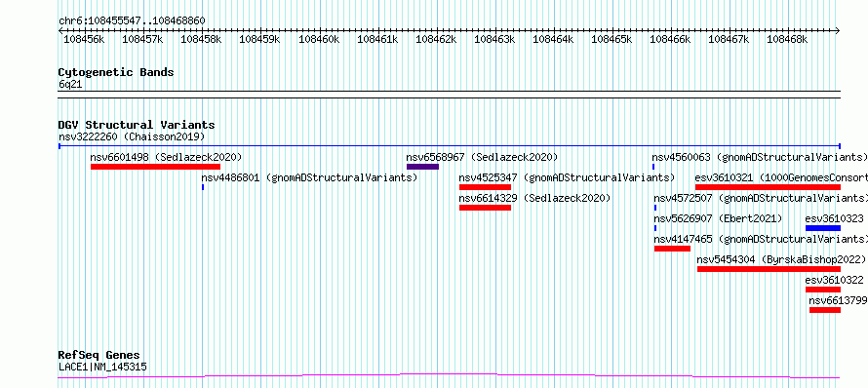Click the esv3610322 variant label
This screenshot has width=868, height=388.
tap(834, 280)
